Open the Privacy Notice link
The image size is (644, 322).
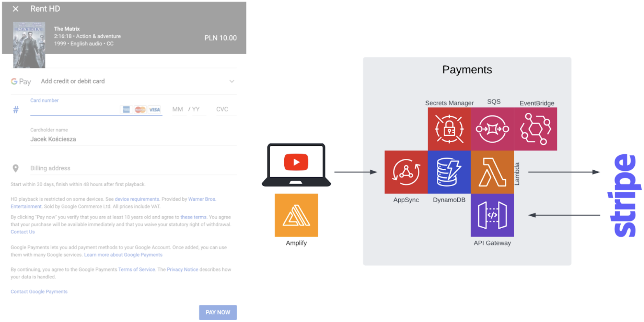coord(182,269)
